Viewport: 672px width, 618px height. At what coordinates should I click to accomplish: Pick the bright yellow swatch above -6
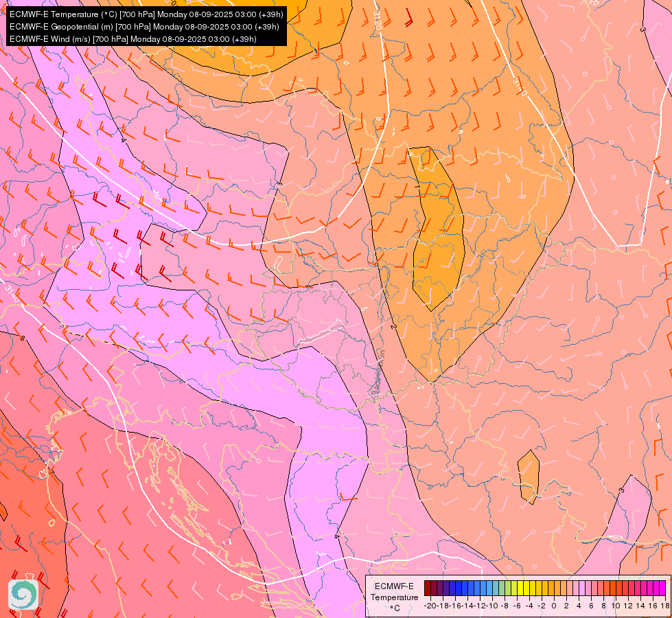click(x=520, y=588)
